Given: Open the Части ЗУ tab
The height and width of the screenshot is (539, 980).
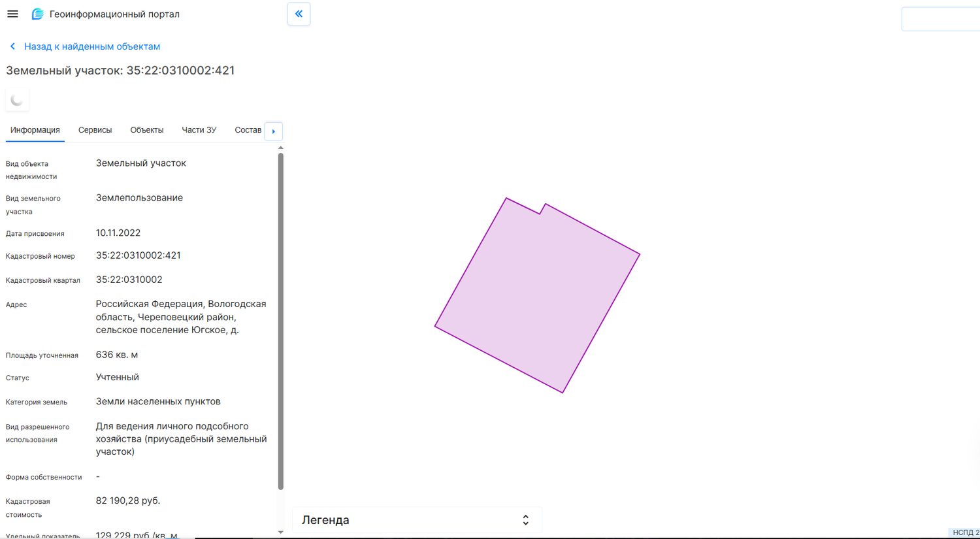Looking at the screenshot, I should click(x=199, y=130).
